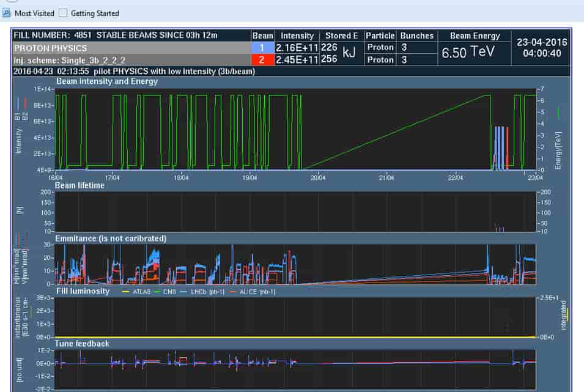This screenshot has width=584, height=392.
Task: Click the 23-04-2016 date
Action: coord(542,42)
